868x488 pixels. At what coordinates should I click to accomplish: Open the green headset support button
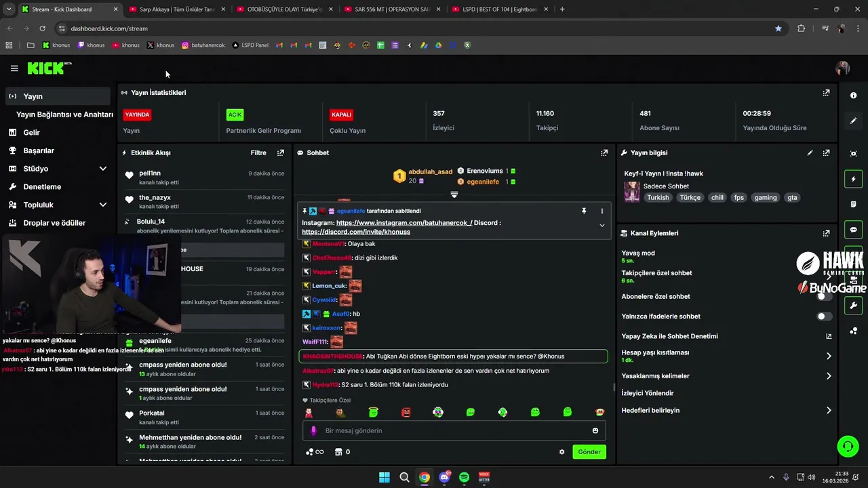pos(848,446)
